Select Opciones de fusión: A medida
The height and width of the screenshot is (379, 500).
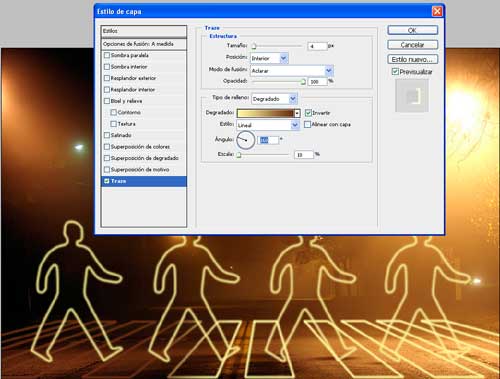click(x=144, y=44)
